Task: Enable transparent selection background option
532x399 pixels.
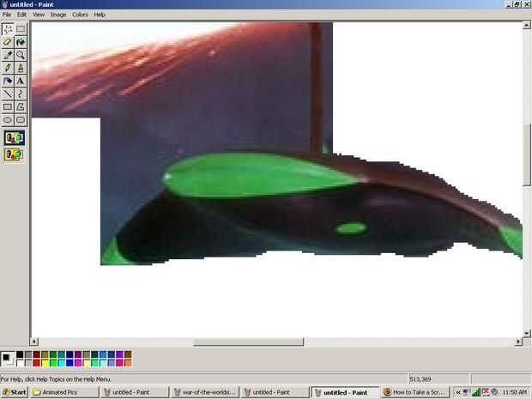Action: (x=15, y=154)
